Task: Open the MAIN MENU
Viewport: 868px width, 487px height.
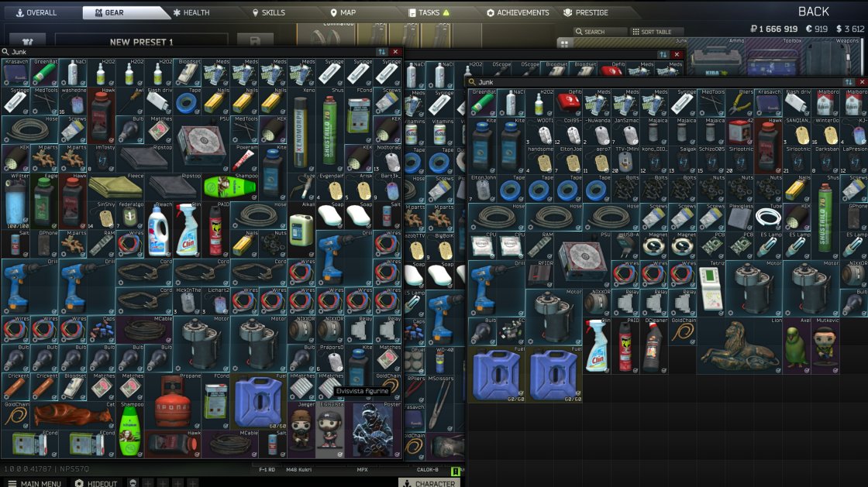Action: 34,483
